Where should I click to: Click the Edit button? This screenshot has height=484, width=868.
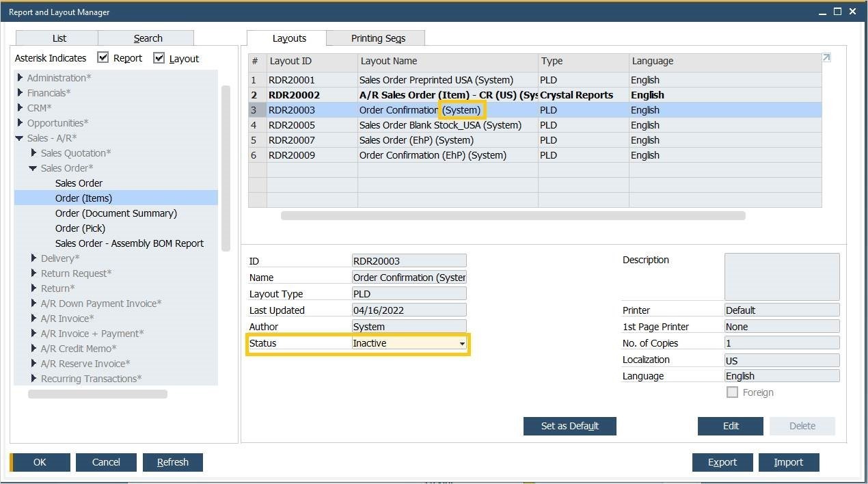[730, 426]
